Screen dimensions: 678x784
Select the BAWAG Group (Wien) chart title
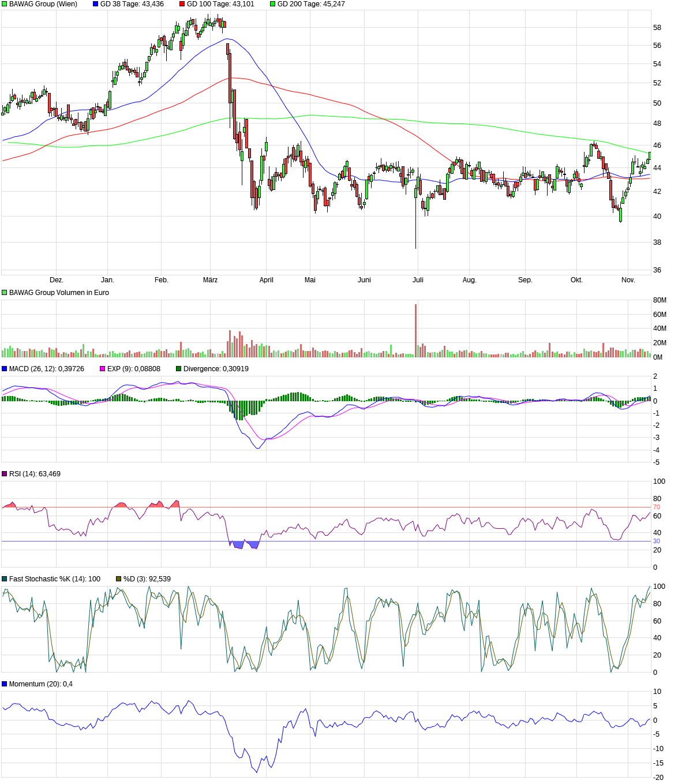coord(43,4)
